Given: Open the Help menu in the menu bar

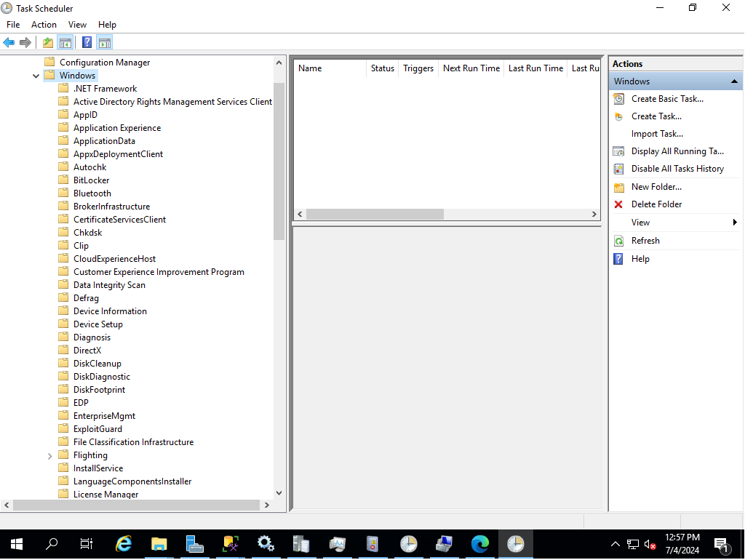Looking at the screenshot, I should 107,25.
